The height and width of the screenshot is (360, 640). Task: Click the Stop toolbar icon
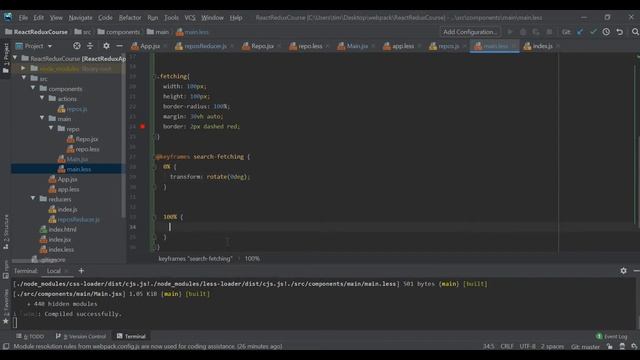[x=549, y=32]
